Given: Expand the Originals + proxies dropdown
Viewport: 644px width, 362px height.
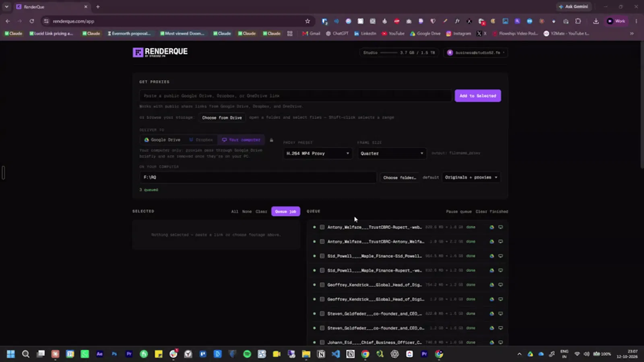Looking at the screenshot, I should [471, 177].
